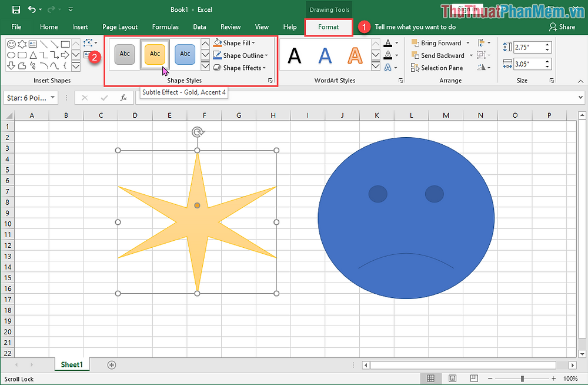Choose the block Down Arrow shape
The height and width of the screenshot is (385, 588).
pos(12,66)
